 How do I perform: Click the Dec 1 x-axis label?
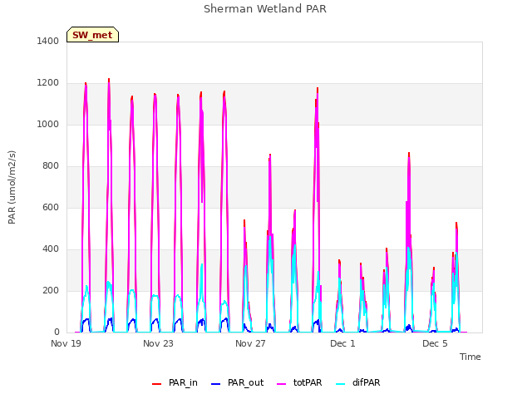point(342,343)
